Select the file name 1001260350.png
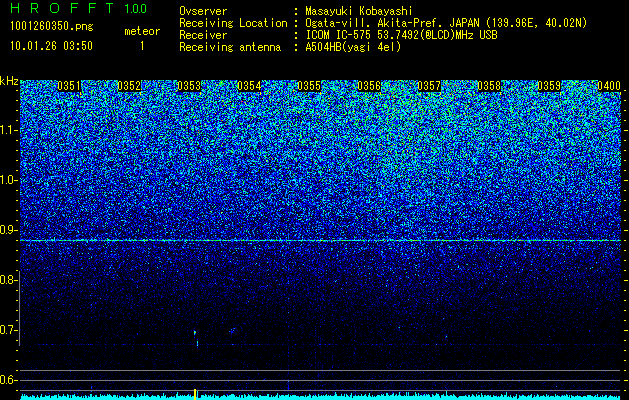 [x=51, y=27]
